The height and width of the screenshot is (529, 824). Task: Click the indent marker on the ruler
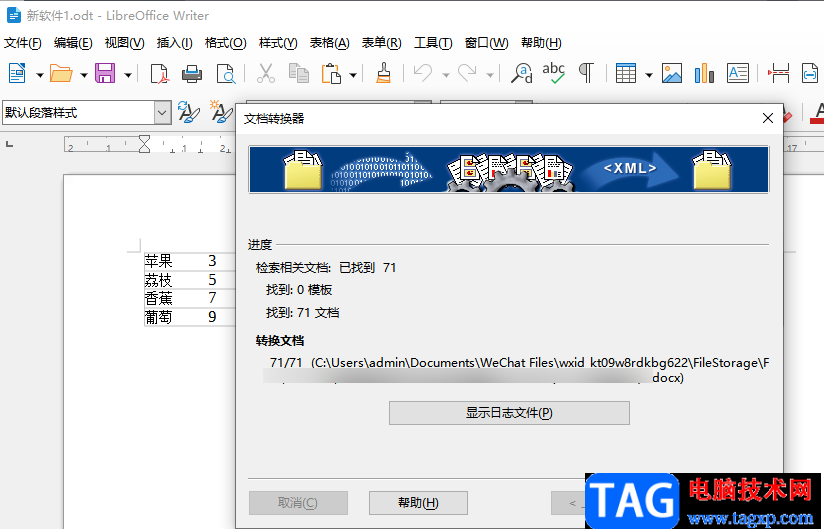[x=145, y=144]
